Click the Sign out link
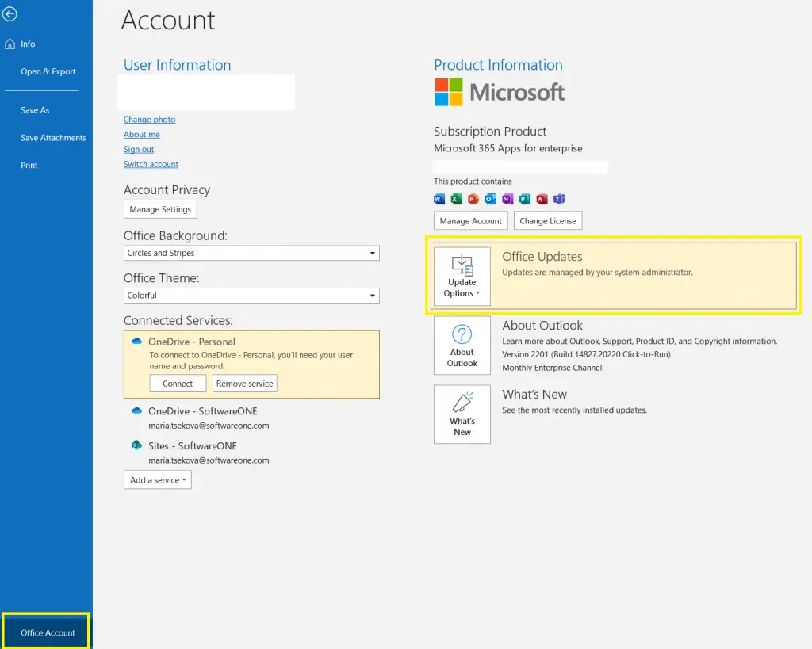Screen dimensions: 812x649 pyautogui.click(x=138, y=150)
